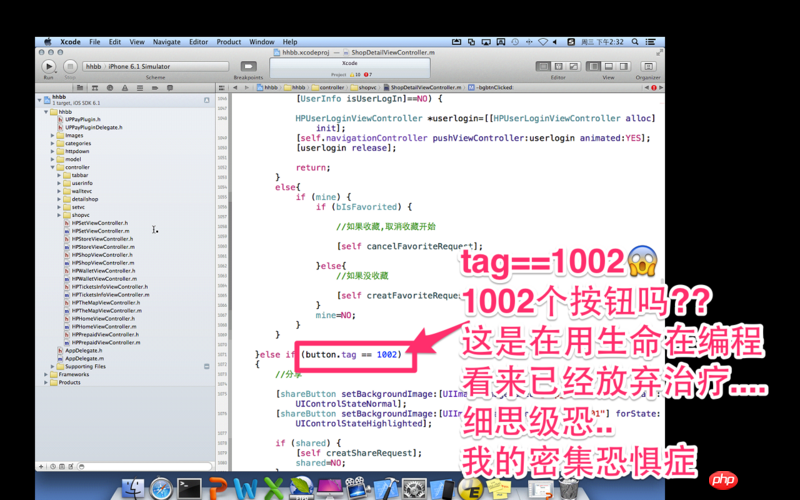This screenshot has height=500, width=800.
Task: Jump to next issue arrow in jump bar
Action: coord(661,88)
